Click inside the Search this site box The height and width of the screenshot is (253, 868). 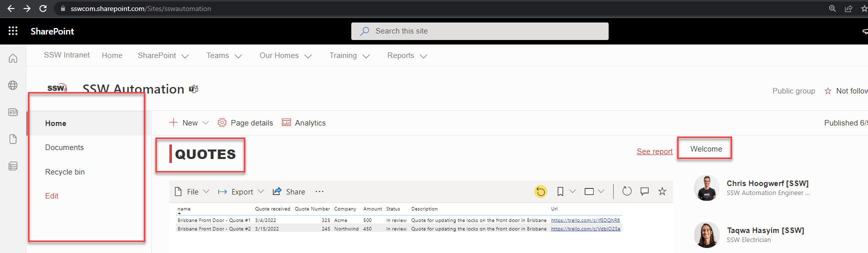(x=480, y=31)
